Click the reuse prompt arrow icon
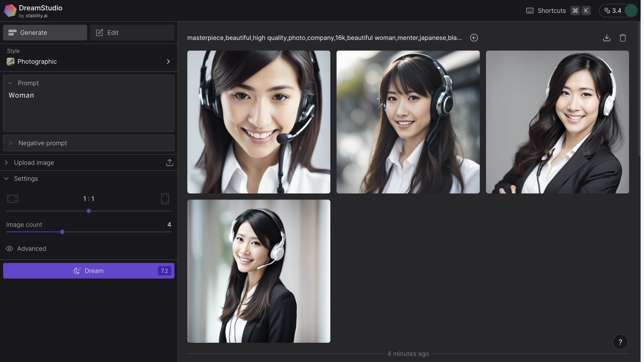This screenshot has height=362, width=644. pos(474,38)
